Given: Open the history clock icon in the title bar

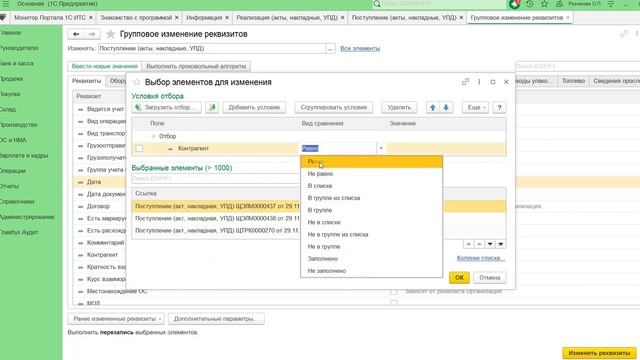Looking at the screenshot, I should click(529, 4).
